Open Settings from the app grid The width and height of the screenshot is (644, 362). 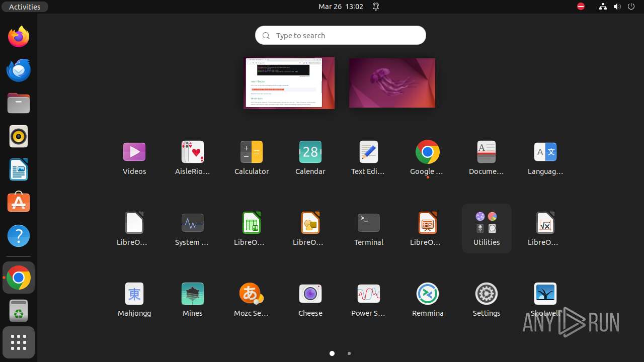point(487,300)
